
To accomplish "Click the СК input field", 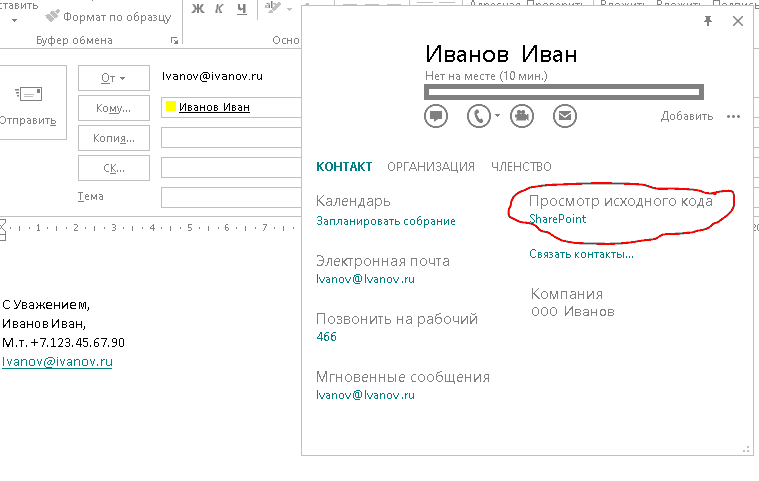I will (x=231, y=168).
